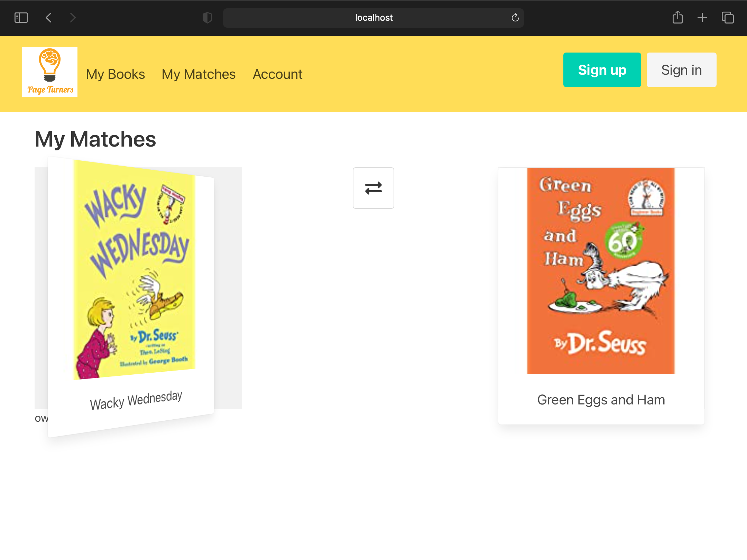Click the Green Eggs and Ham title
This screenshot has width=747, height=560.
coord(601,400)
